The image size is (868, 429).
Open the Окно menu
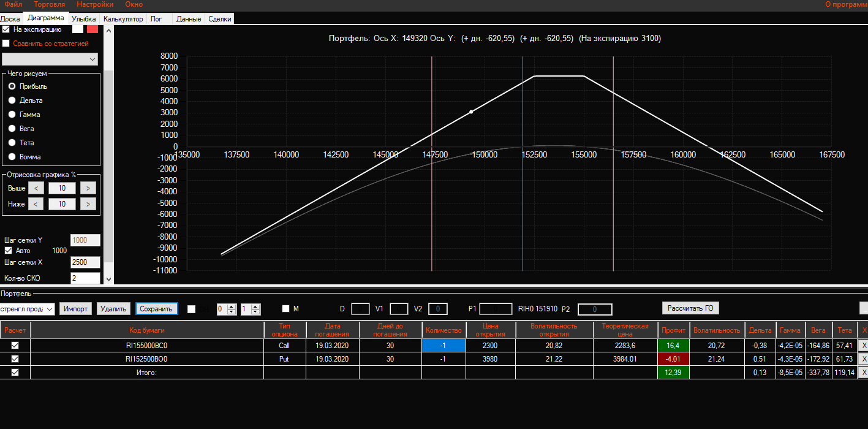click(134, 4)
